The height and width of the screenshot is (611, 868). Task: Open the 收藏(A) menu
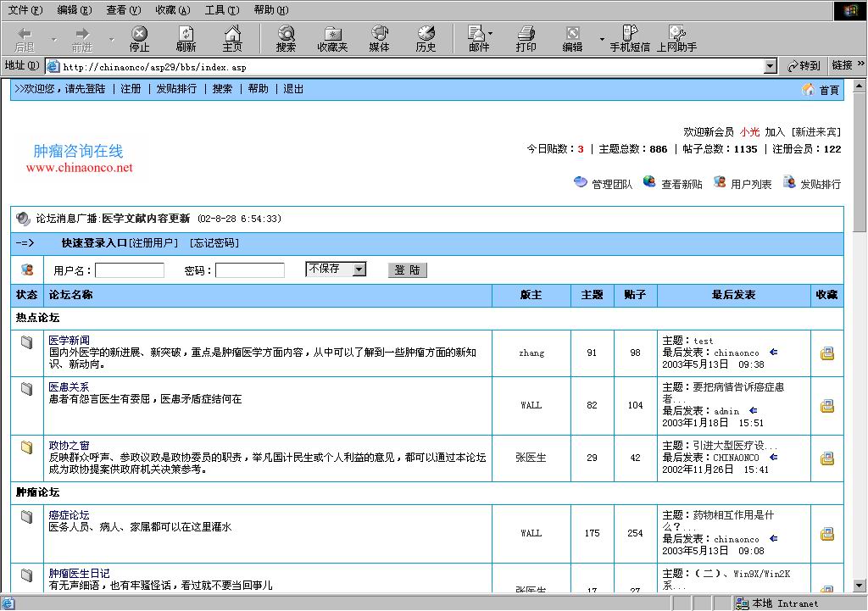pyautogui.click(x=173, y=10)
